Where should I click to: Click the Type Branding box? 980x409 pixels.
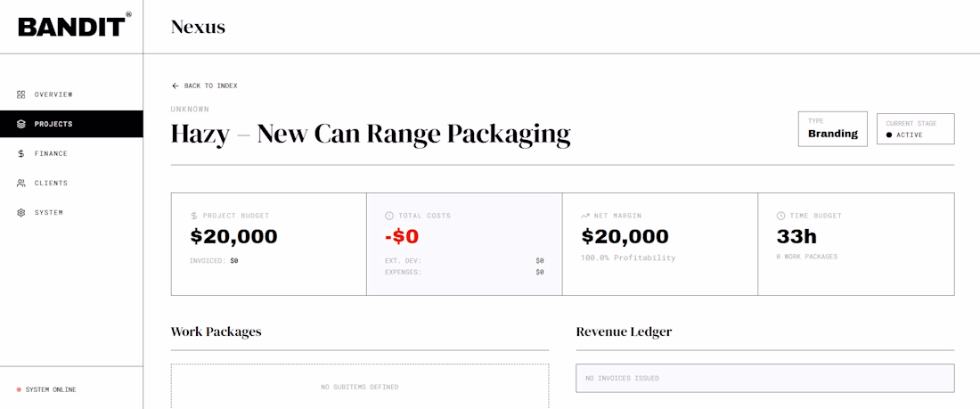pos(832,129)
